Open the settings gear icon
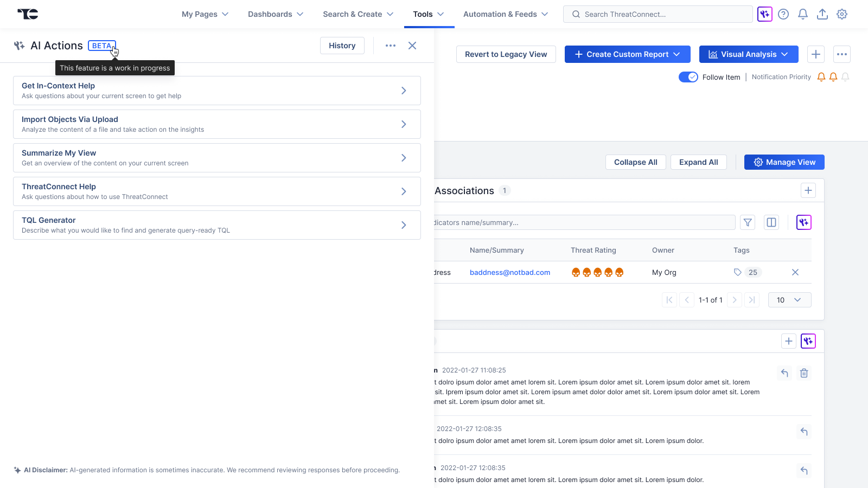The width and height of the screenshot is (868, 488). click(x=841, y=14)
